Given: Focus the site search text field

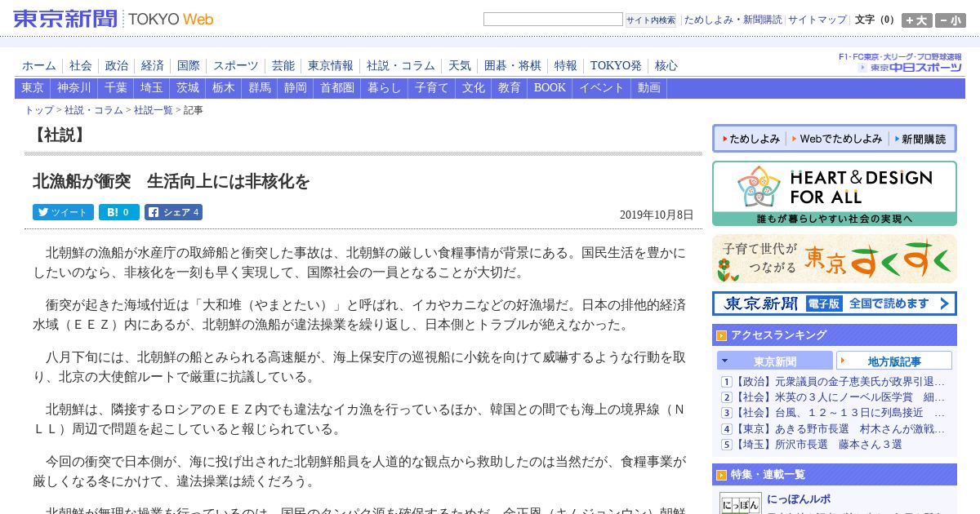Looking at the screenshot, I should pos(553,20).
